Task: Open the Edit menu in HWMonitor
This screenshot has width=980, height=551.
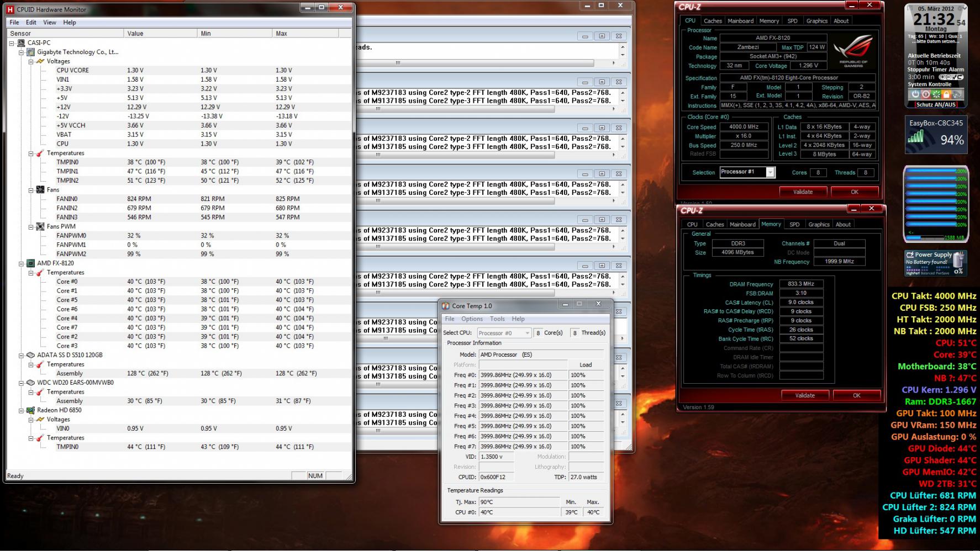Action: [31, 22]
